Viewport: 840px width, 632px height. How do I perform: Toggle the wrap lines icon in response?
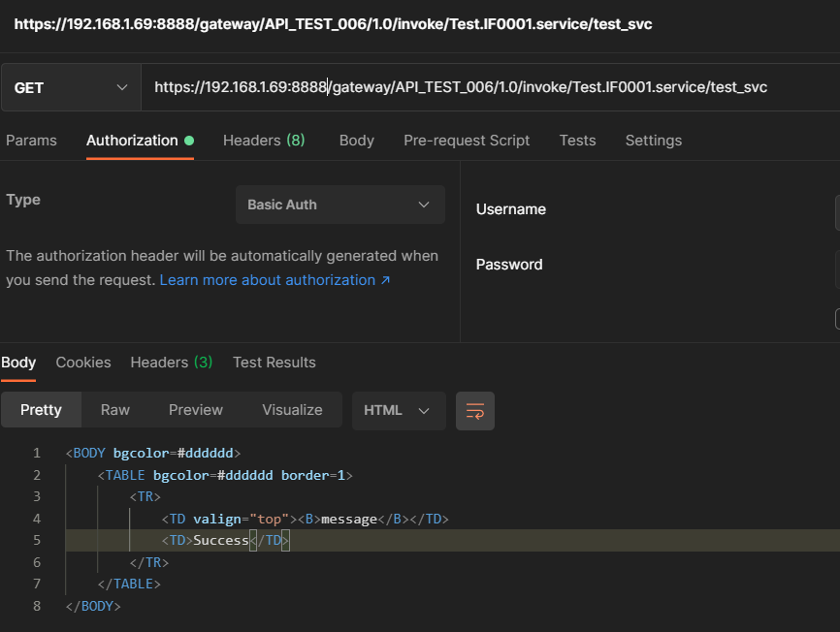(475, 410)
